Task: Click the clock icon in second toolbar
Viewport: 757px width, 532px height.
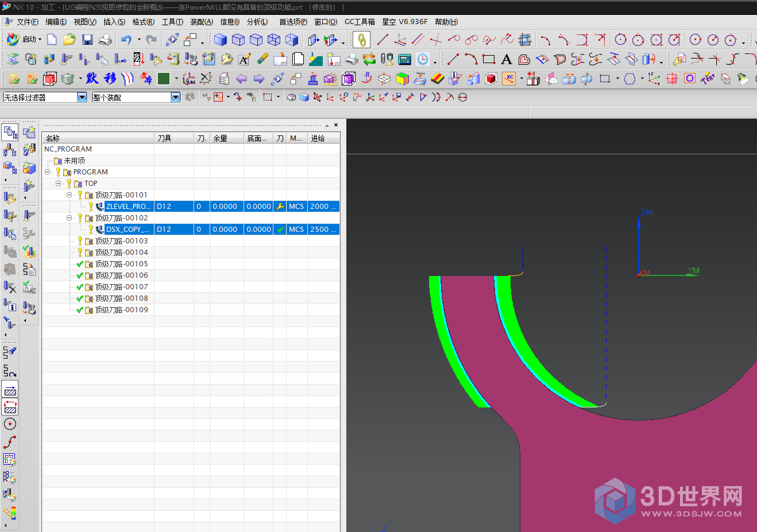Action: click(x=423, y=59)
